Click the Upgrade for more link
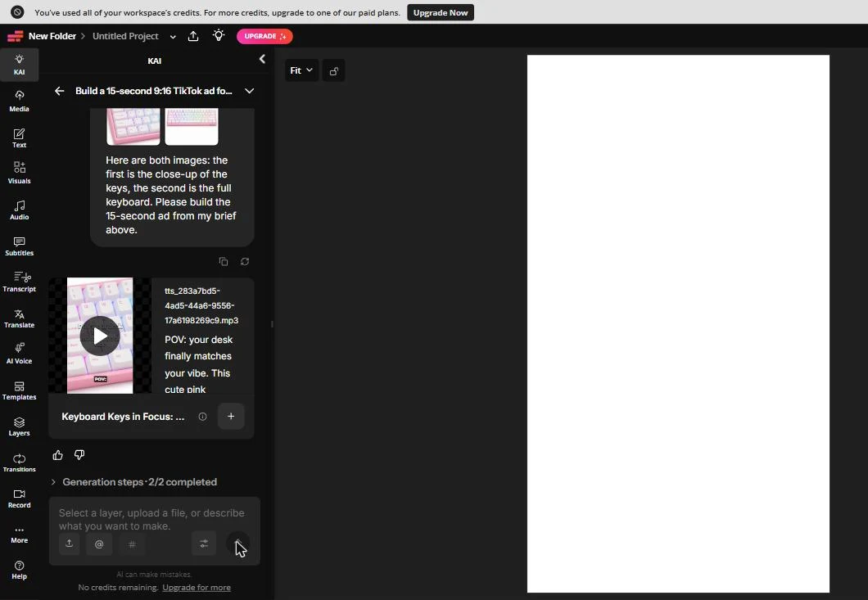The width and height of the screenshot is (868, 600). pos(197,588)
